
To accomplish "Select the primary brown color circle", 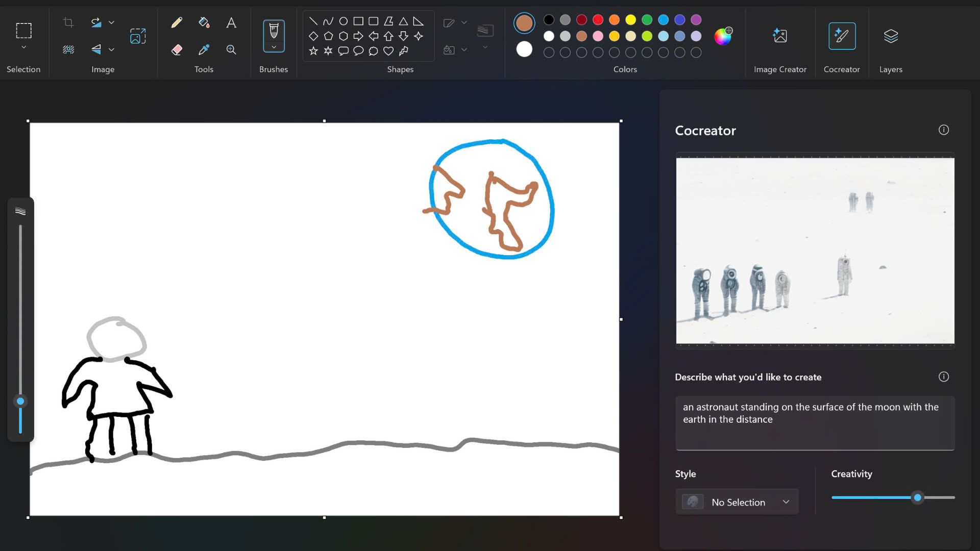I will coord(524,23).
